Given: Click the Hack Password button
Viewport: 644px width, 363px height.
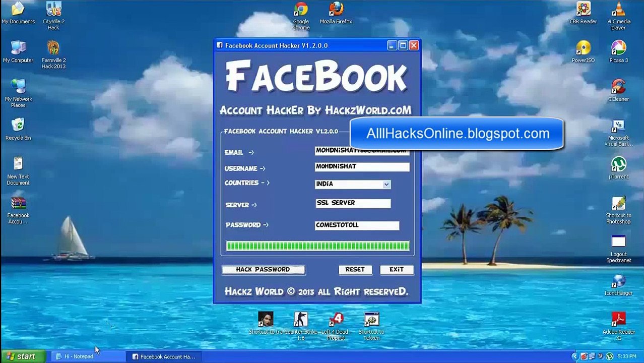Looking at the screenshot, I should click(x=263, y=270).
